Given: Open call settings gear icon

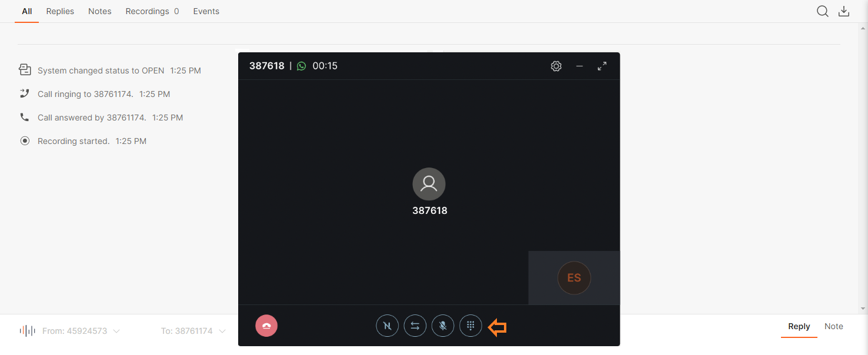Looking at the screenshot, I should 556,66.
